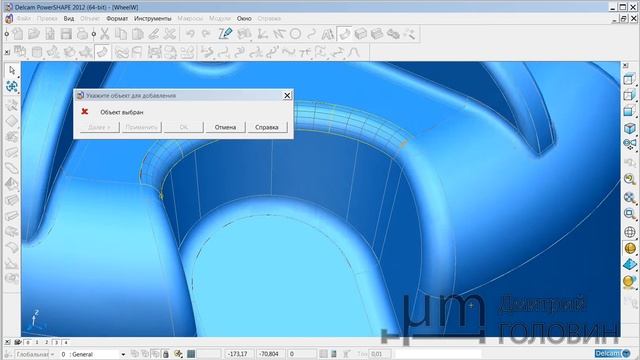Click the Redo arrow icon

[206, 34]
